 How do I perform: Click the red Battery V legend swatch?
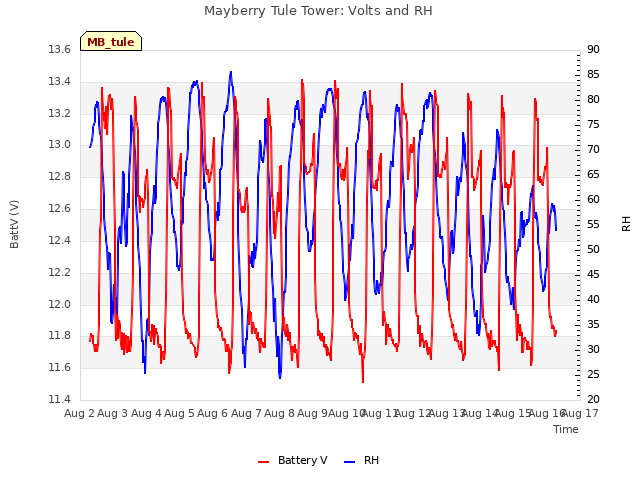264,462
